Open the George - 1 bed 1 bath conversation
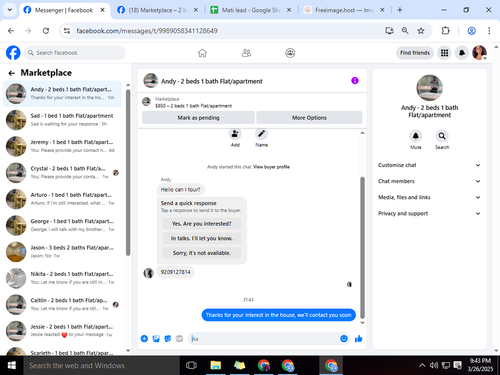The width and height of the screenshot is (500, 375). pos(62,225)
